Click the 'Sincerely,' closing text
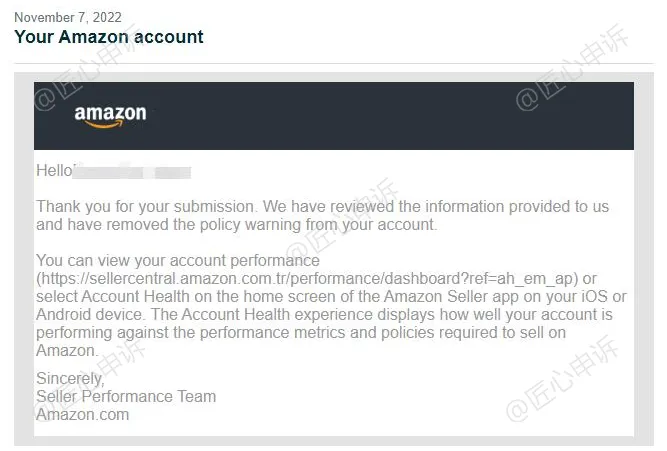Screen dimensions: 667x451 tap(70, 378)
